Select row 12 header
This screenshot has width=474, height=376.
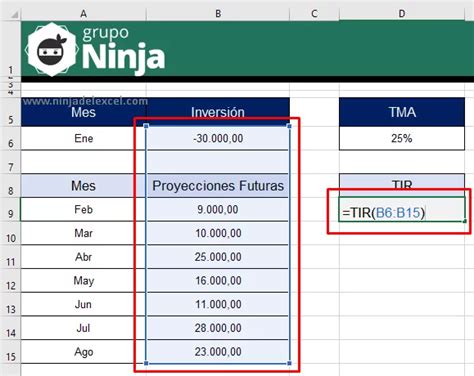point(10,281)
